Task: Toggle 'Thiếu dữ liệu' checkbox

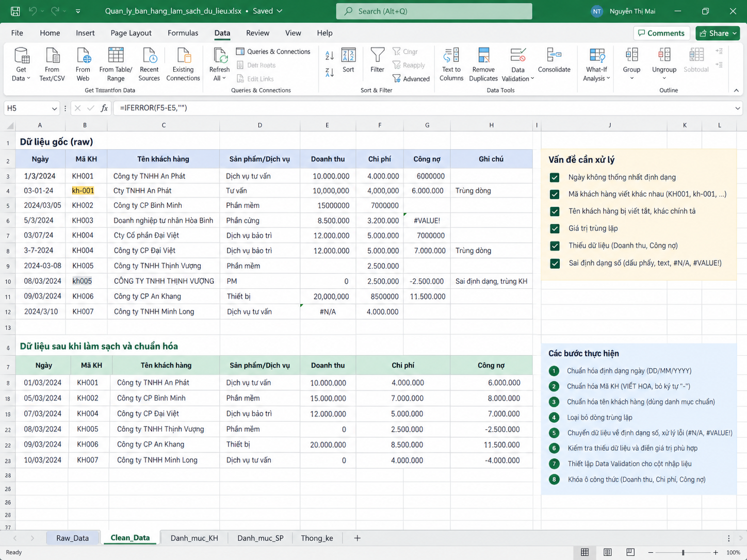Action: (555, 246)
